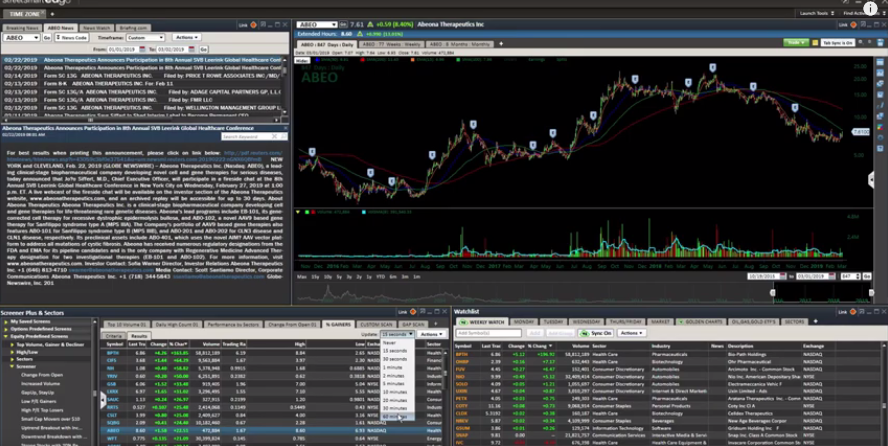The width and height of the screenshot is (888, 446).
Task: Clear the Search Keyword field with X icon
Action: [275, 136]
